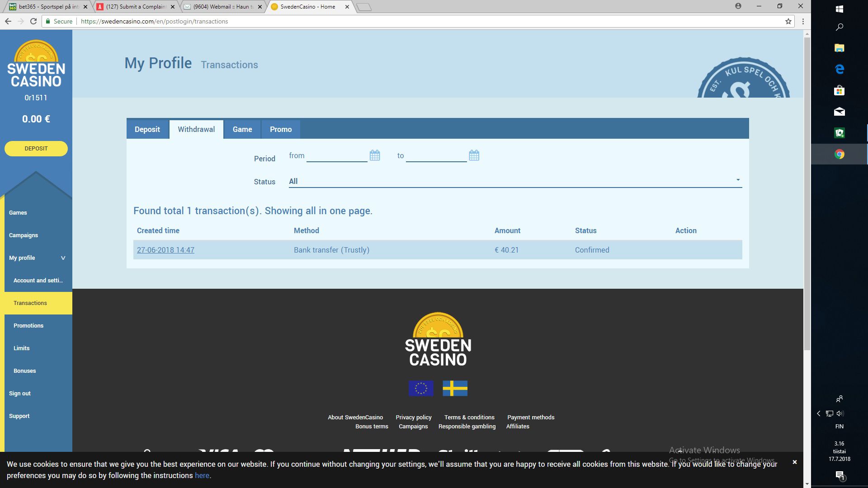This screenshot has height=488, width=868.
Task: Click the 'from' period date field
Action: point(337,155)
